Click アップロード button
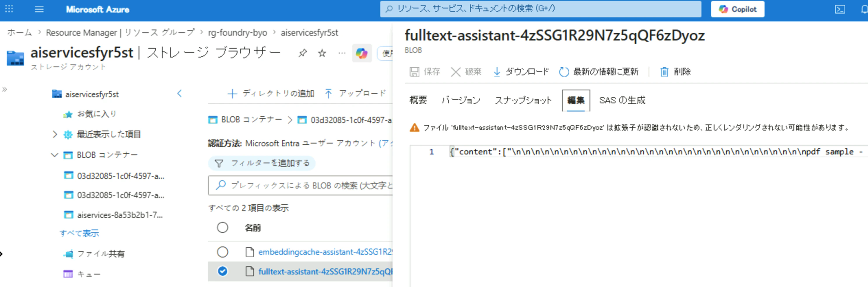868x287 pixels. (x=356, y=93)
